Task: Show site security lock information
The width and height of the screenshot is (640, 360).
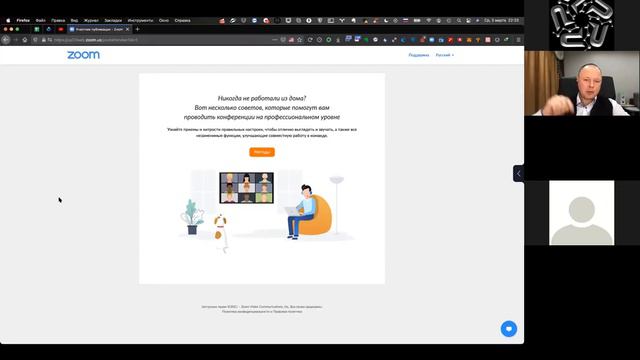Action: 44,40
